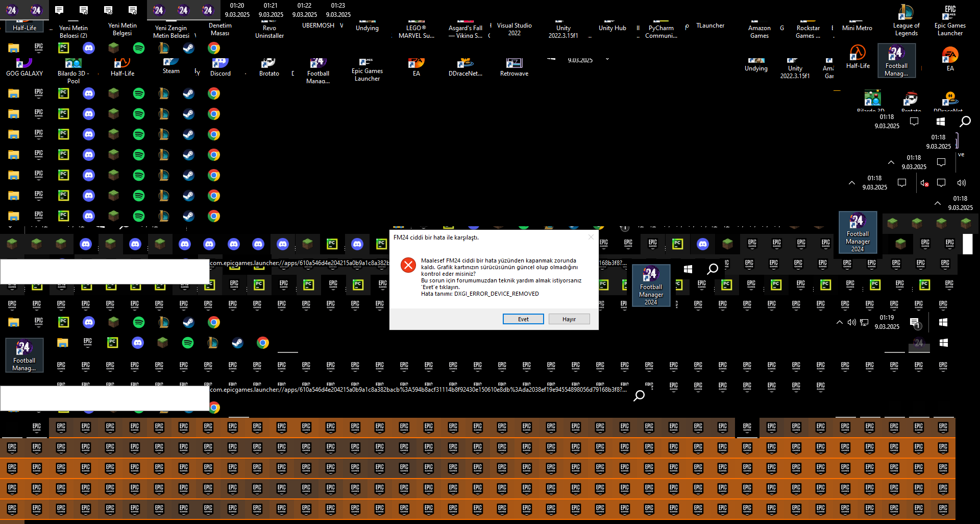This screenshot has width=980, height=524.
Task: Open the GOG GALAXY desktop shortcut
Action: click(24, 68)
